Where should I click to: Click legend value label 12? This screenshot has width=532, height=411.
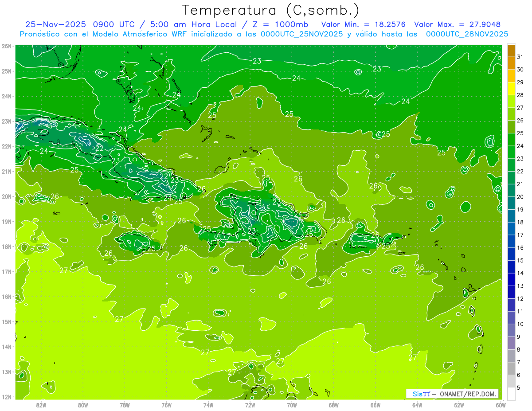pos(520,298)
